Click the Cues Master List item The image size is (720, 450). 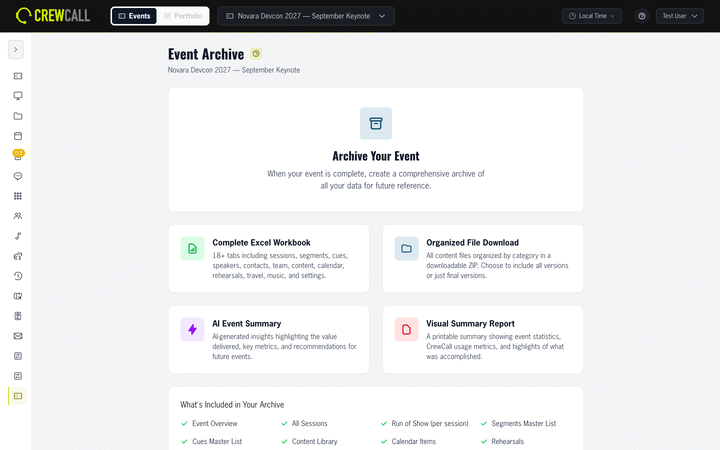(217, 441)
